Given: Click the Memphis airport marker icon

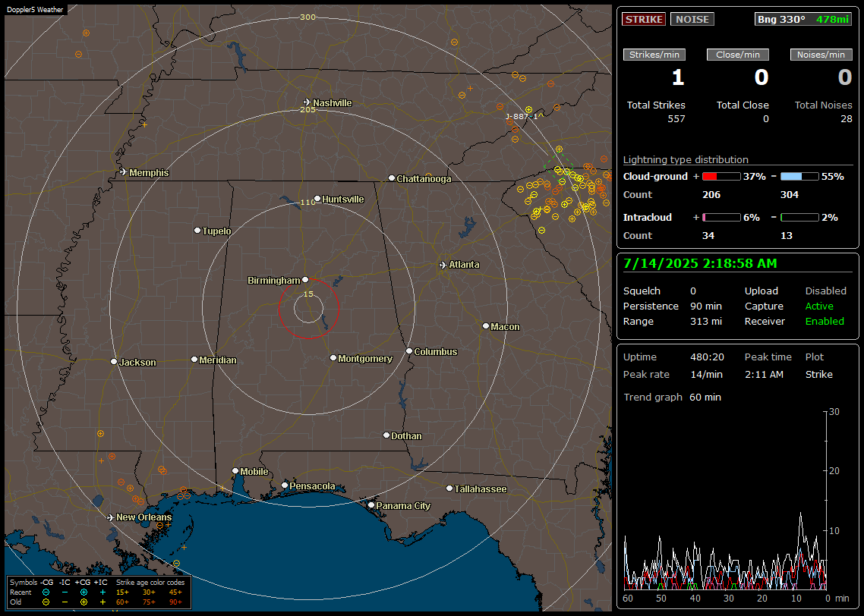Looking at the screenshot, I should [124, 172].
